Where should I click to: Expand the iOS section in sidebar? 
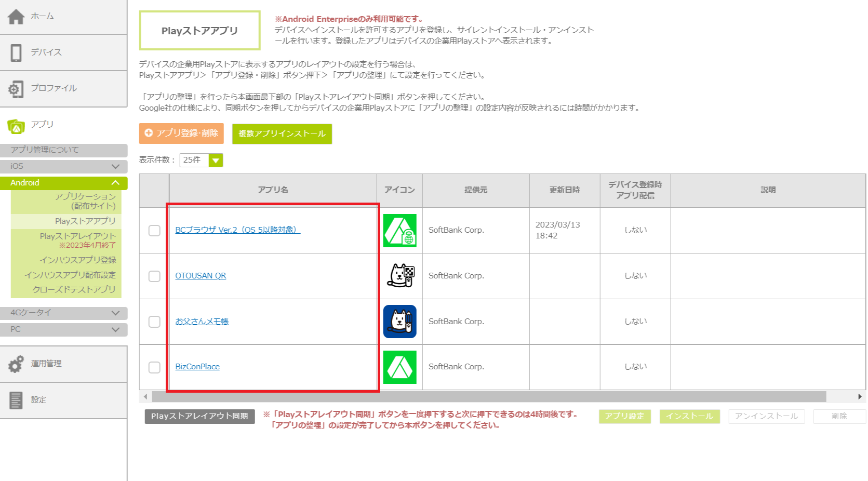point(63,166)
